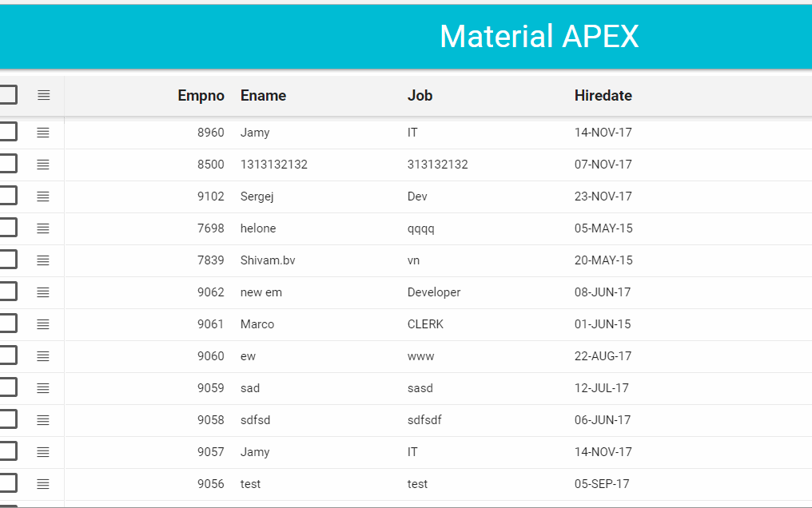The width and height of the screenshot is (812, 508).
Task: Open the row menu for employee 9058 sdfsd
Action: click(43, 419)
